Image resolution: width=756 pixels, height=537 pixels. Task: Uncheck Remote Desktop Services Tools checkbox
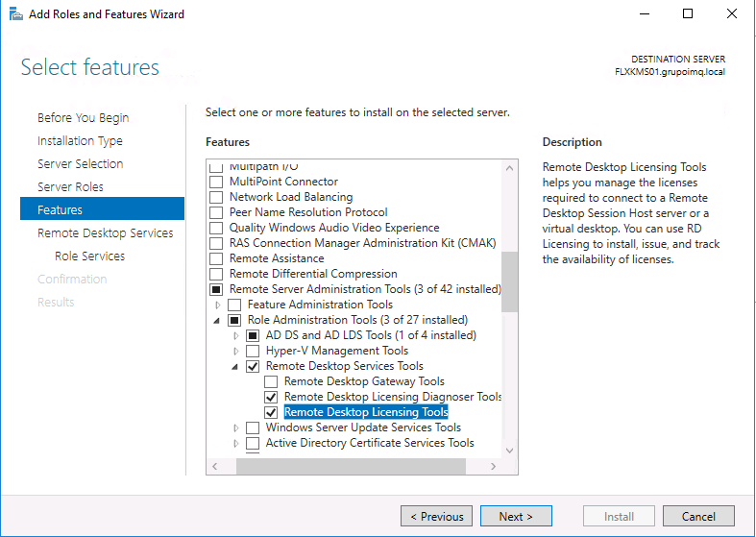253,366
